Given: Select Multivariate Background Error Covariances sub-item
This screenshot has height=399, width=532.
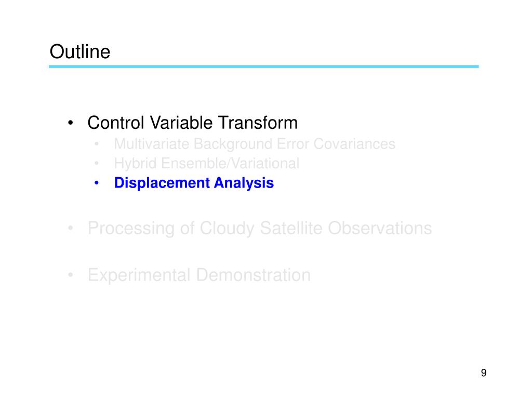Looking at the screenshot, I should click(x=255, y=144).
